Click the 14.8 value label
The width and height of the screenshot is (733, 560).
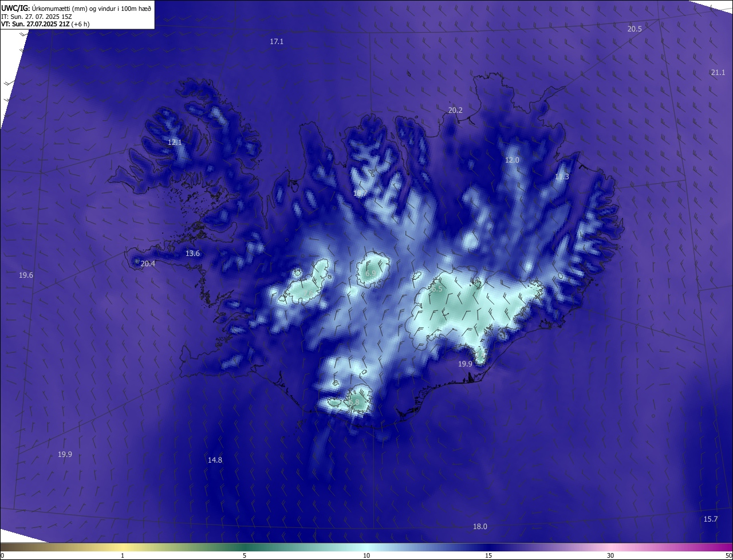pyautogui.click(x=215, y=460)
